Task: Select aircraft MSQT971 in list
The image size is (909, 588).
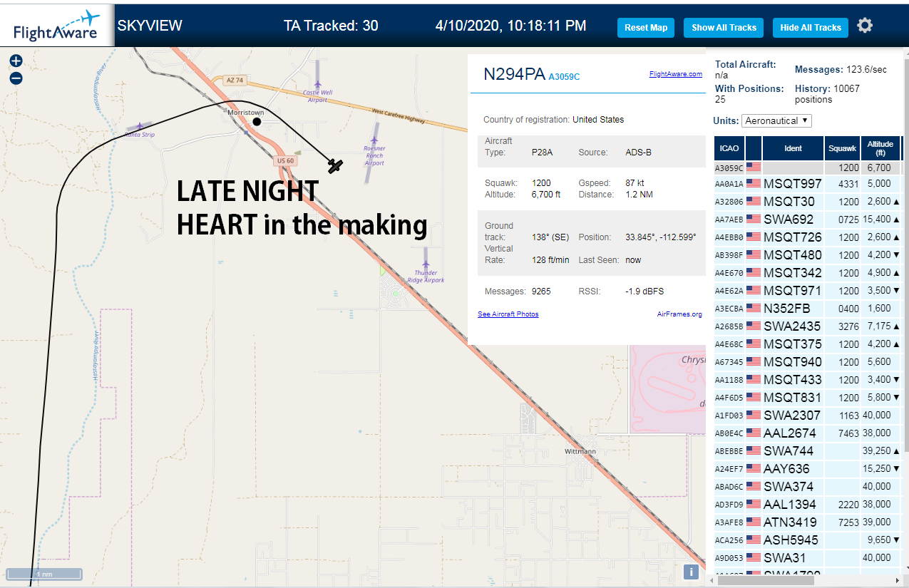Action: [808, 291]
